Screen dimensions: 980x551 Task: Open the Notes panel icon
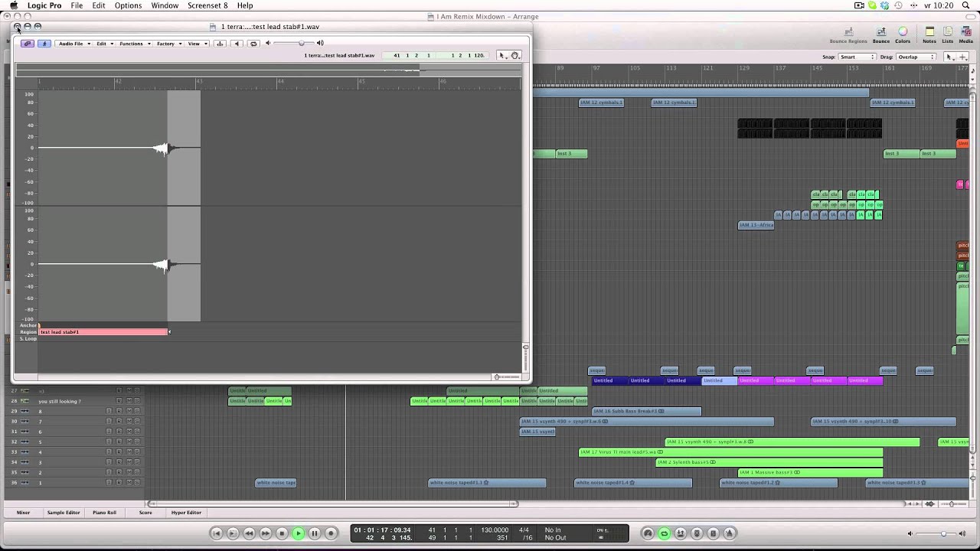929,35
